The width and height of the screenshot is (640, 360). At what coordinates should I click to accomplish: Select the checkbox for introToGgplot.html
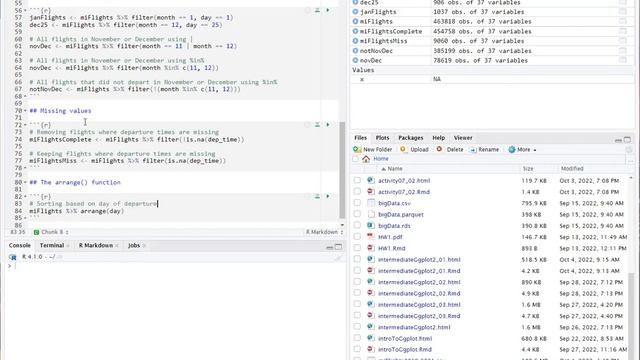(357, 338)
